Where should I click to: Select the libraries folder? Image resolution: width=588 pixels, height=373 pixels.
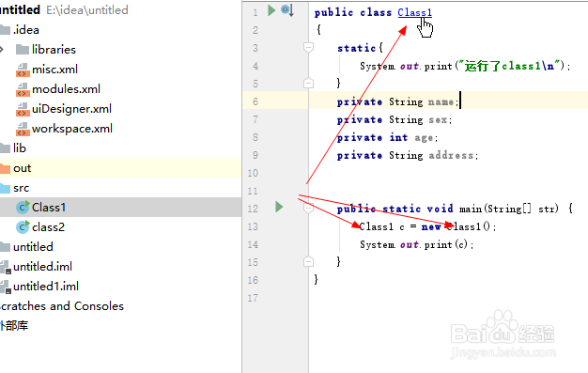pos(54,49)
